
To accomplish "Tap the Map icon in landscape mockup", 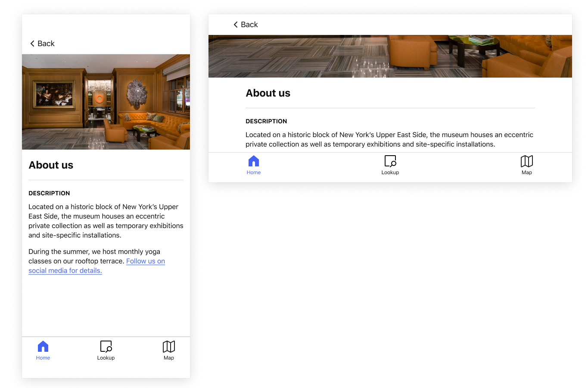I will point(527,161).
